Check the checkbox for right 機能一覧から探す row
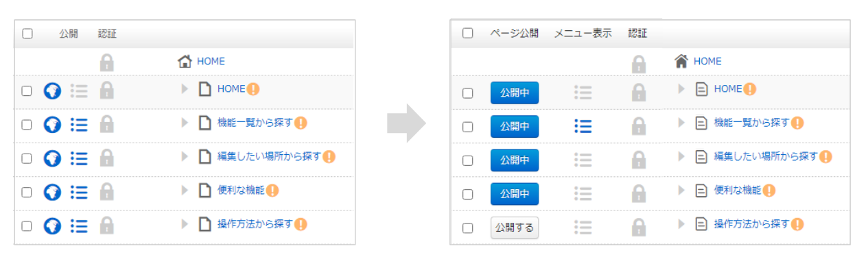868x266 pixels. coord(467,127)
